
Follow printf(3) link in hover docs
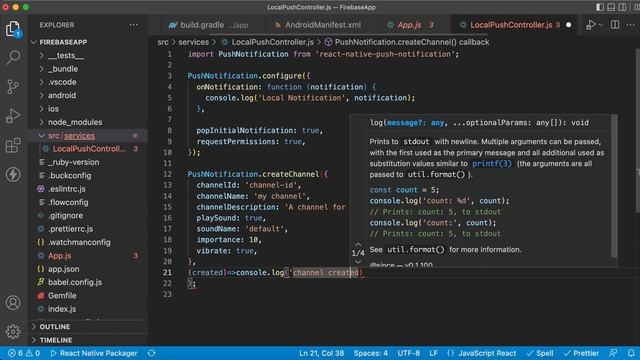tap(492, 164)
